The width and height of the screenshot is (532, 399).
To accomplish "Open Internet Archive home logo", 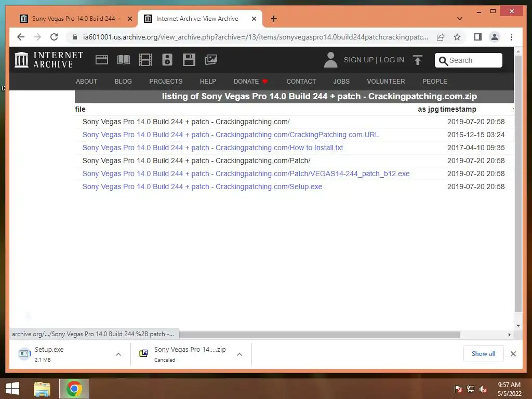I will point(49,60).
